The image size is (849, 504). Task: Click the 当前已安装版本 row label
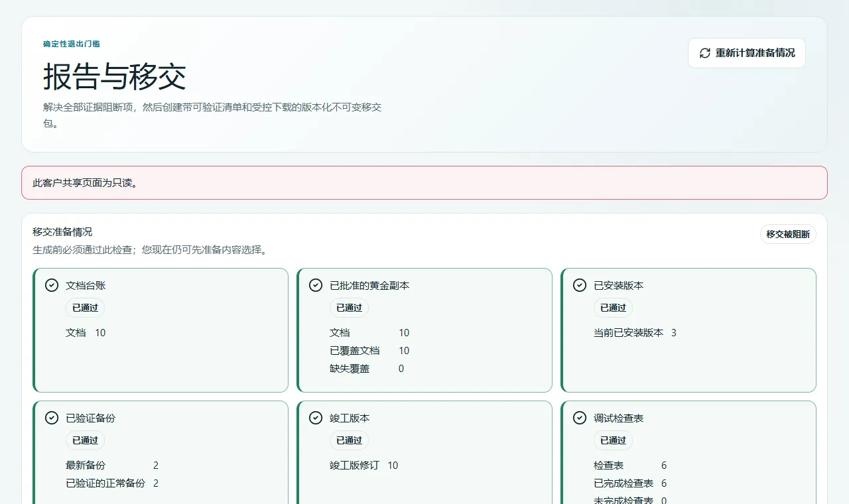628,333
